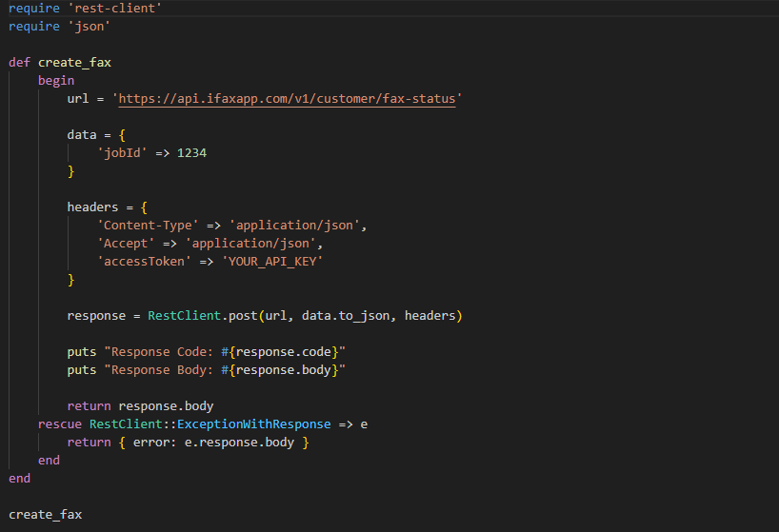This screenshot has width=779, height=532.
Task: Click the "Response Code:" puts string
Action: [225, 352]
